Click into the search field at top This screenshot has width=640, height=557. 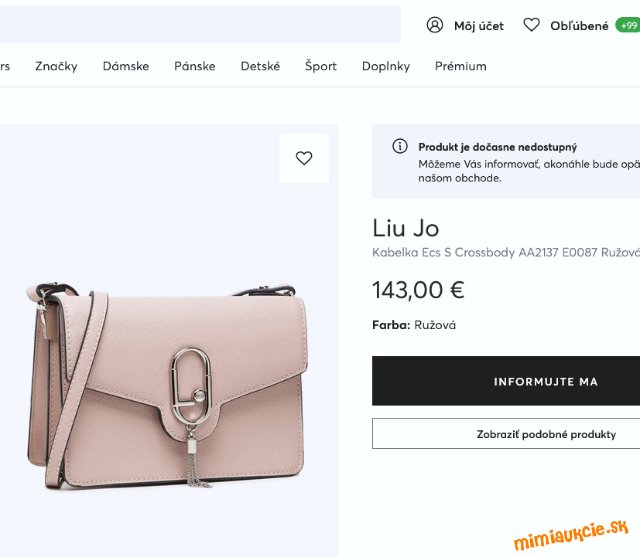coord(200,24)
